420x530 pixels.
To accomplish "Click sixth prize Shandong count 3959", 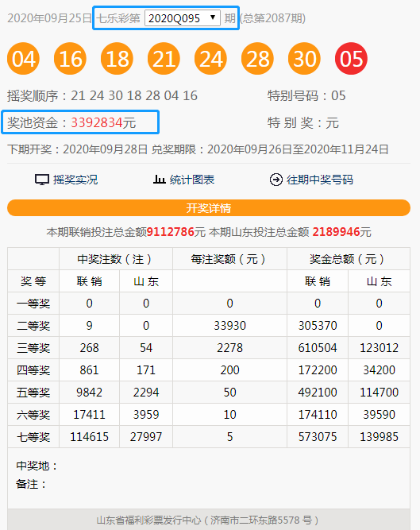I will [146, 415].
